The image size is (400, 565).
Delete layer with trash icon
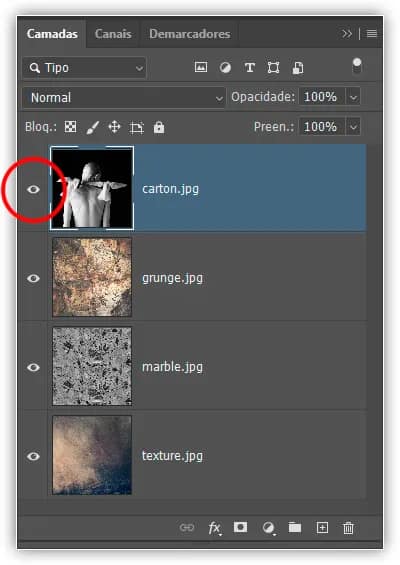[348, 528]
